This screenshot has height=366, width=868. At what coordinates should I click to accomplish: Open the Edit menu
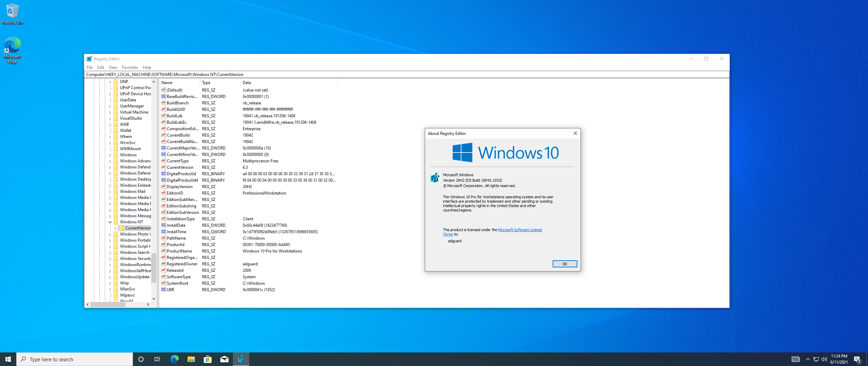coord(101,67)
